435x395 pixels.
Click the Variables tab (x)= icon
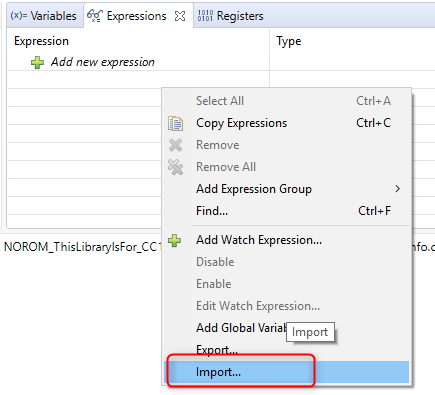click(x=19, y=16)
